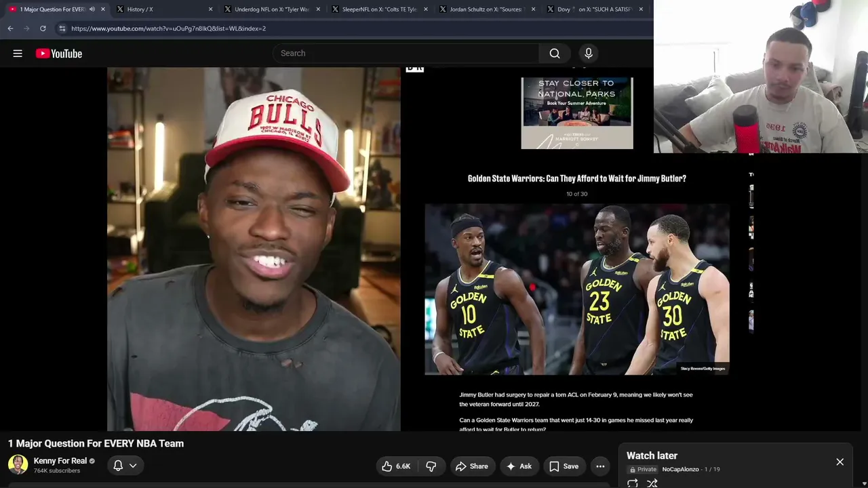Go back in browser history
Viewport: 868px width, 488px height.
[10, 28]
